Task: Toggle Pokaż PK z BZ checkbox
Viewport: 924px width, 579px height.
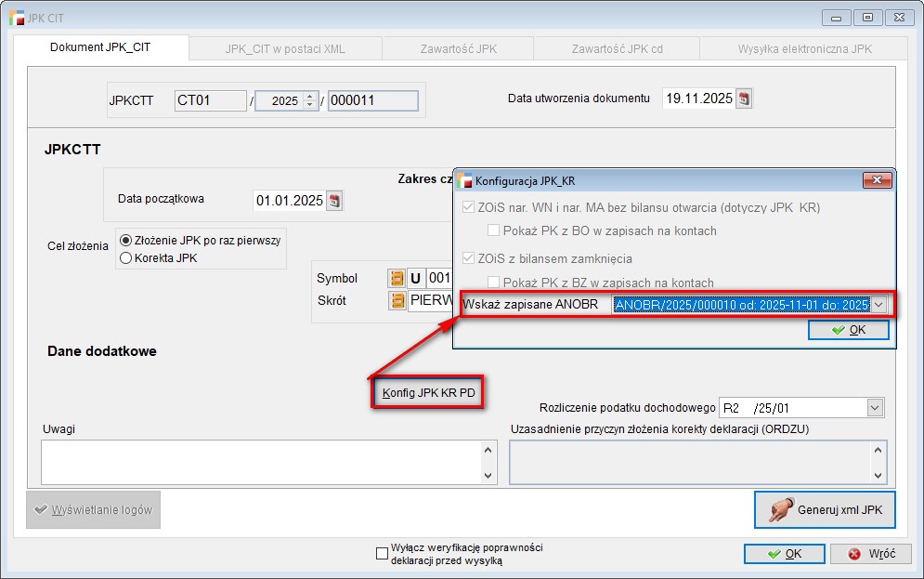Action: pos(494,283)
